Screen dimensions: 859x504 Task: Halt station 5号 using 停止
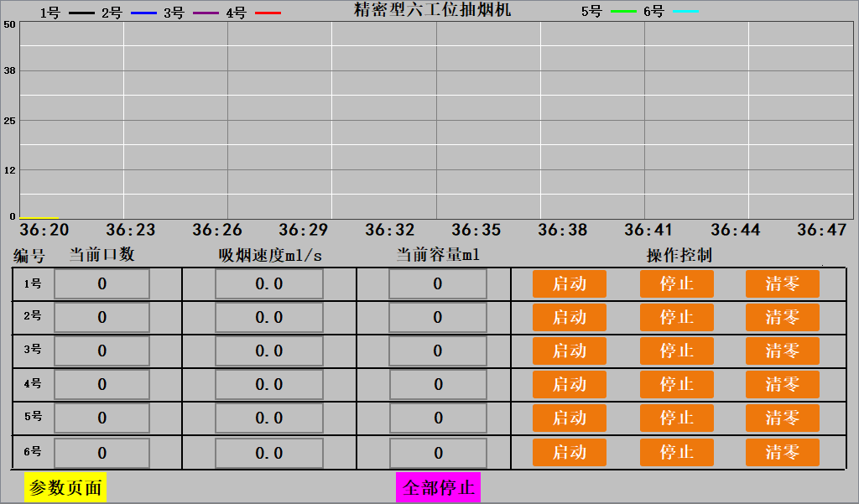coord(677,418)
